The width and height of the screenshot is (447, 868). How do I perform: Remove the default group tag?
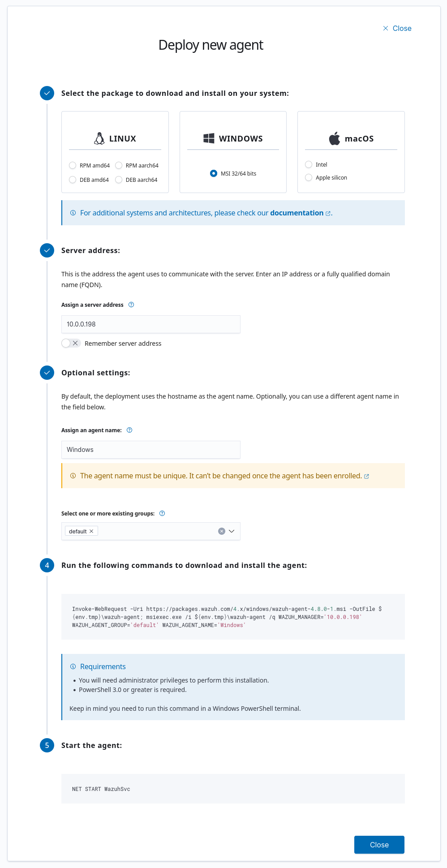[92, 531]
